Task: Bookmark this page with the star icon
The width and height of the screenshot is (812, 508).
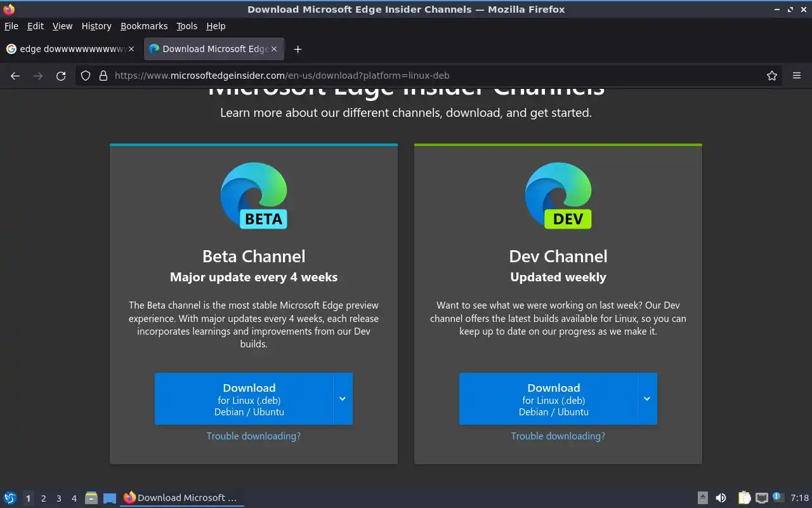Action: point(772,76)
